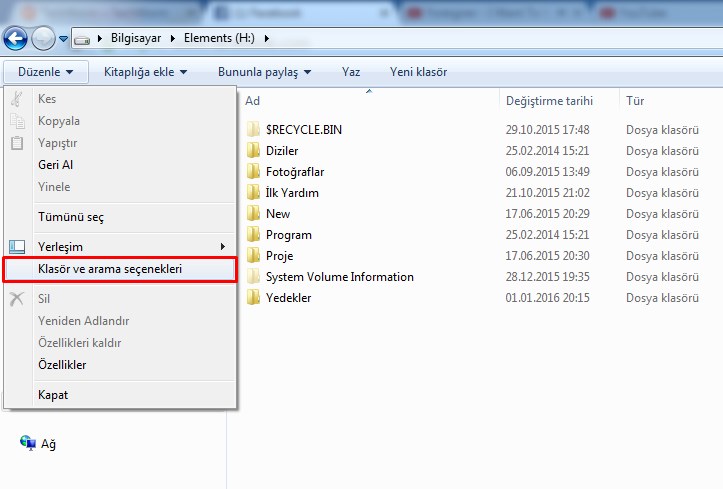Viewport: 723px width, 489px height.
Task: Click the Fotoğraflar folder icon
Action: (253, 172)
